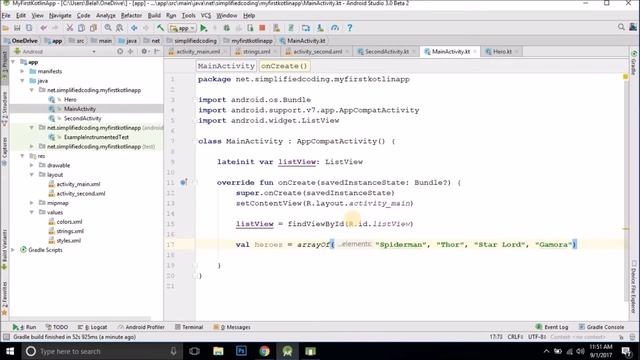The width and height of the screenshot is (640, 360).
Task: Click the Windows search box
Action: coord(102,351)
